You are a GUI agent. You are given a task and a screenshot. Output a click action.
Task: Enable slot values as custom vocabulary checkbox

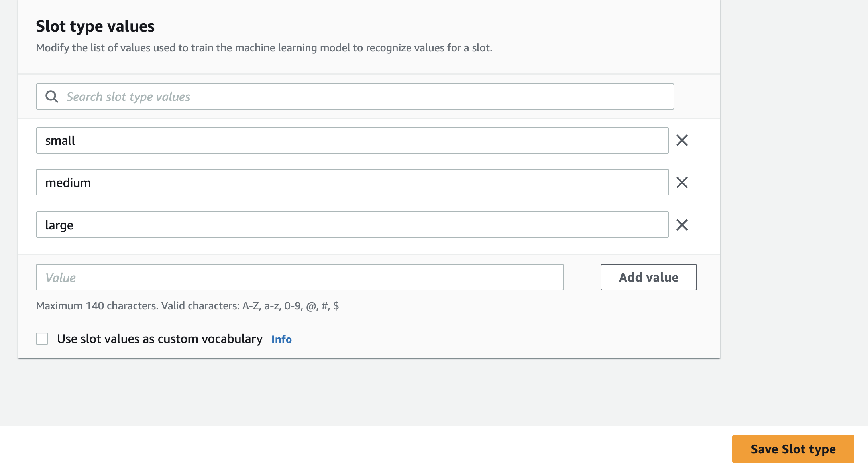(42, 339)
